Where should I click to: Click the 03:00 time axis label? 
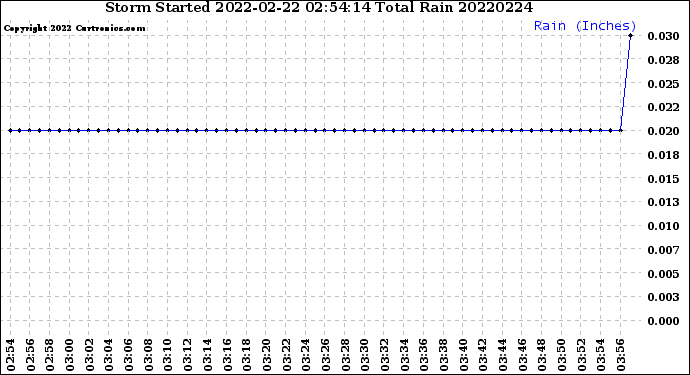point(70,355)
